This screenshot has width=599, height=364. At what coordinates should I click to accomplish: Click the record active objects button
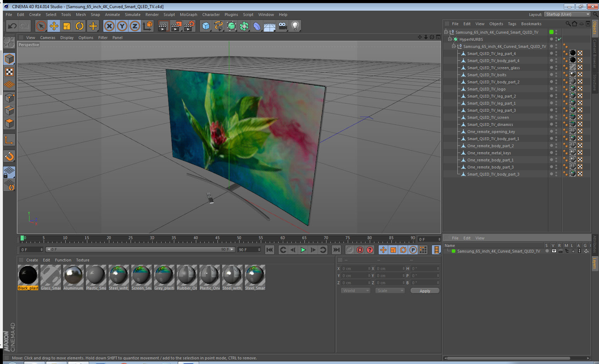(x=350, y=250)
